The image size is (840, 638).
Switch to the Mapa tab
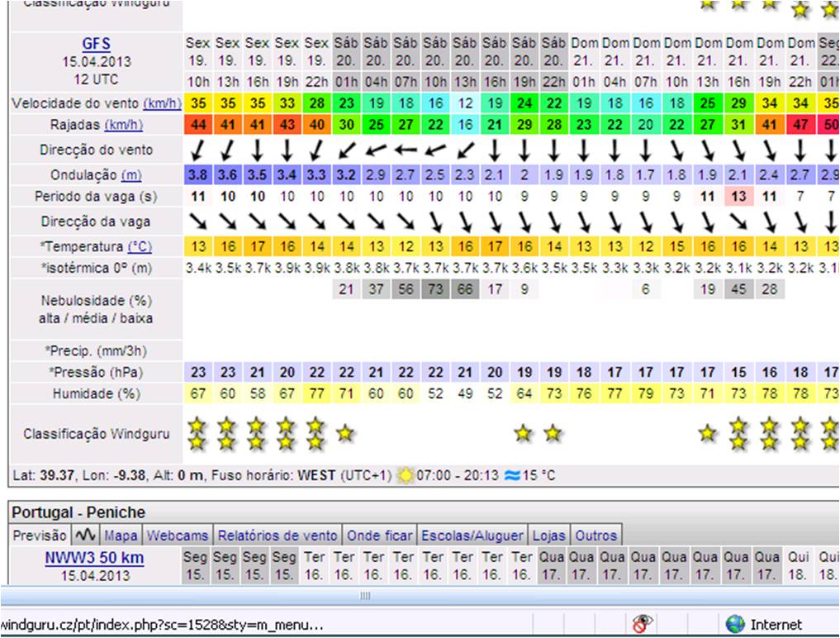(x=121, y=535)
